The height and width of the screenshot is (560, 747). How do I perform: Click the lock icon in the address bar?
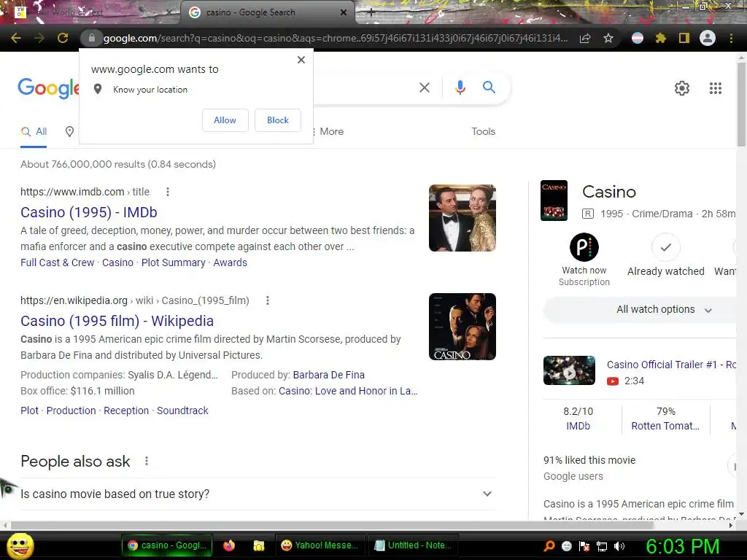click(92, 38)
